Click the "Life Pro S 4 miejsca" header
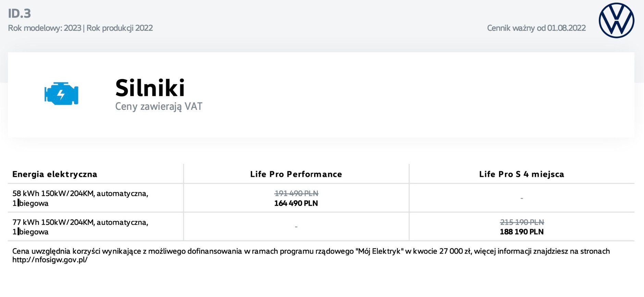644x297 pixels. (521, 174)
